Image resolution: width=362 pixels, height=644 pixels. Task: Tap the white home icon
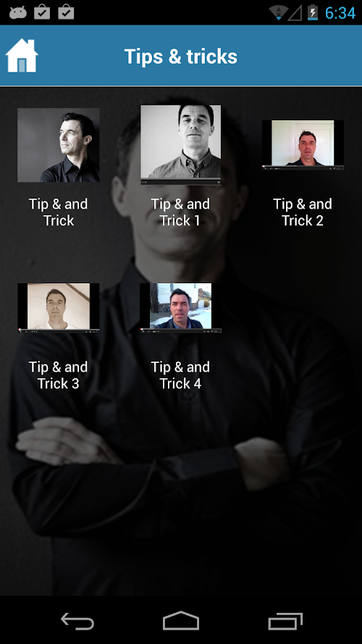22,56
